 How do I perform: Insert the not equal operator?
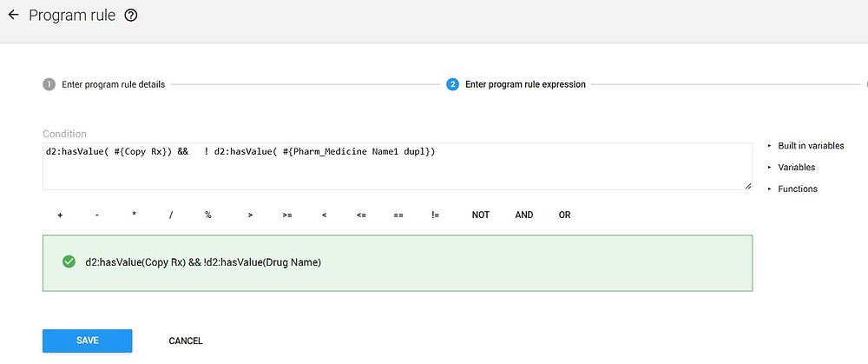pyautogui.click(x=435, y=215)
